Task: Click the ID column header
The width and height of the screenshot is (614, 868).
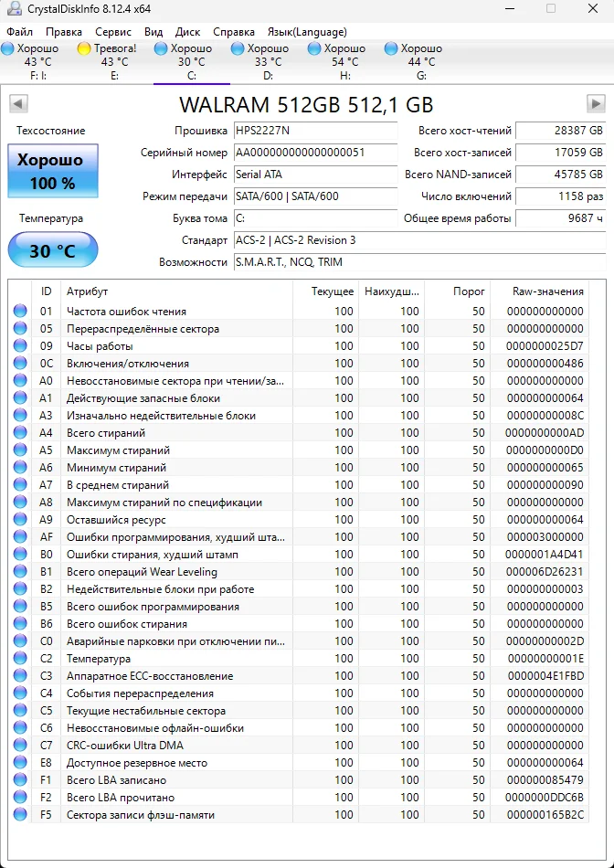Action: [x=47, y=291]
